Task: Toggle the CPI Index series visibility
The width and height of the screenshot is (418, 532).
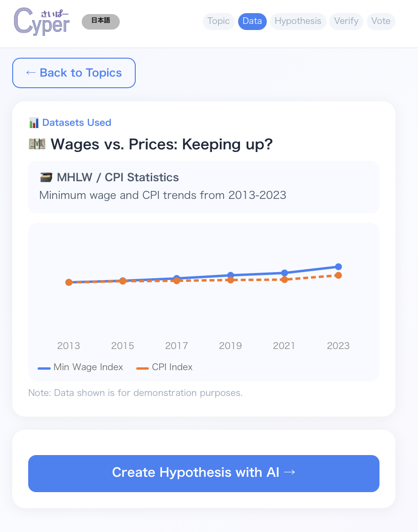Action: tap(164, 368)
